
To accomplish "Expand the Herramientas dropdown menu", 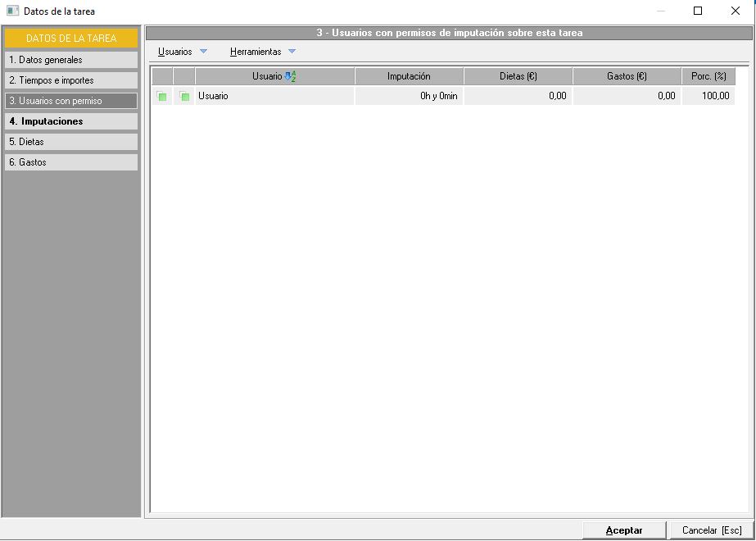I will coord(256,52).
